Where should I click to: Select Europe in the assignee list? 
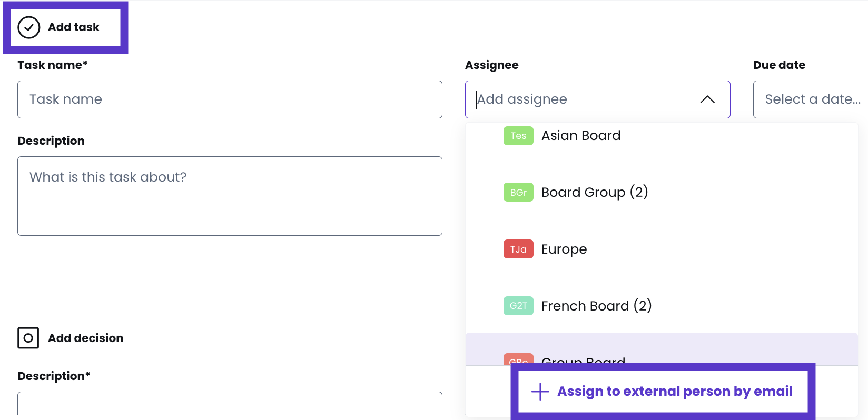564,249
